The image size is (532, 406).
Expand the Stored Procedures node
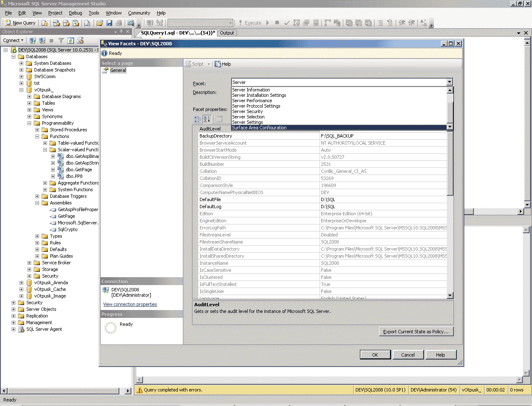pos(37,130)
